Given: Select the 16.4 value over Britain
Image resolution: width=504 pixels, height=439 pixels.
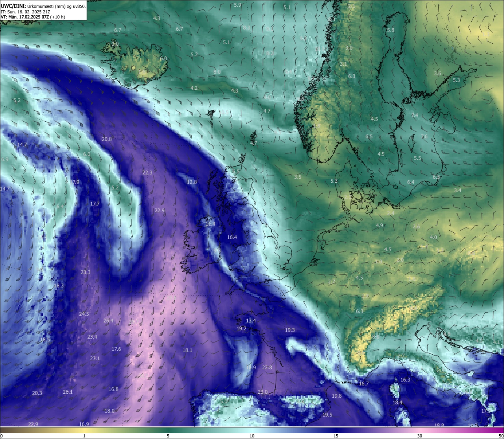Looking at the screenshot, I should [232, 237].
